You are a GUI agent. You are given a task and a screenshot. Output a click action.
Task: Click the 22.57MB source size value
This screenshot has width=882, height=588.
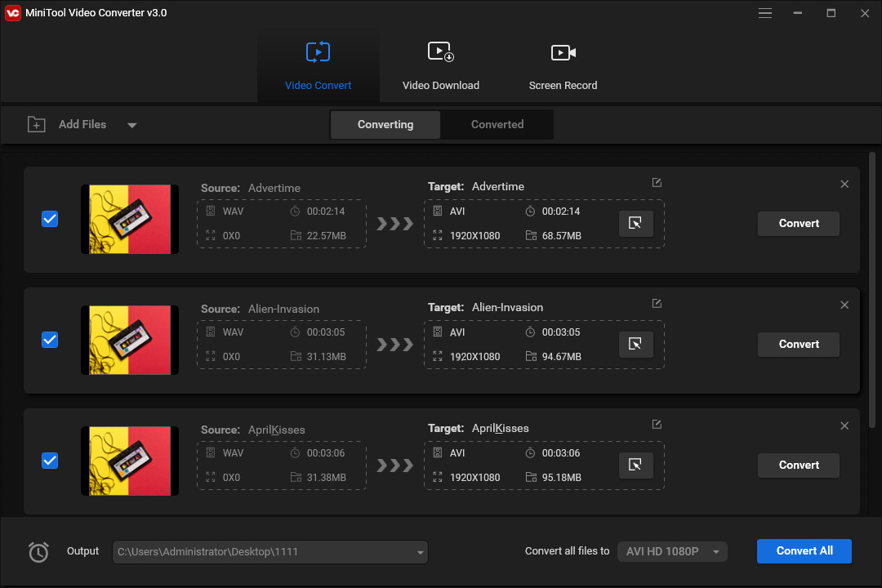click(326, 236)
